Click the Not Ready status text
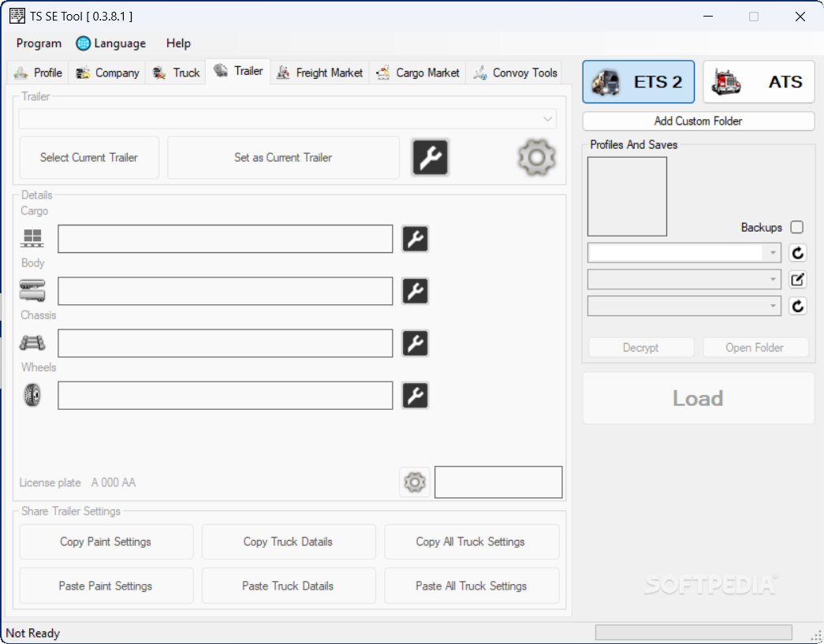 (x=32, y=633)
